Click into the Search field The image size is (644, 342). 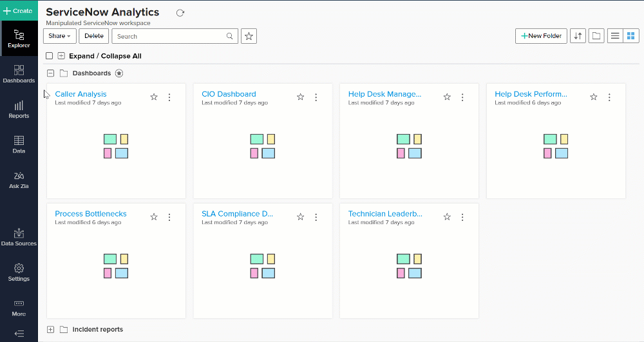click(170, 37)
